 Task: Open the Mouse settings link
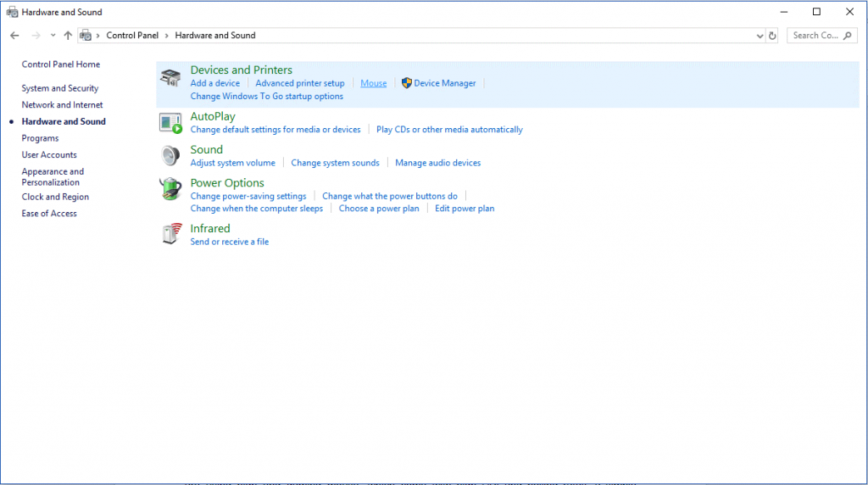(x=374, y=83)
